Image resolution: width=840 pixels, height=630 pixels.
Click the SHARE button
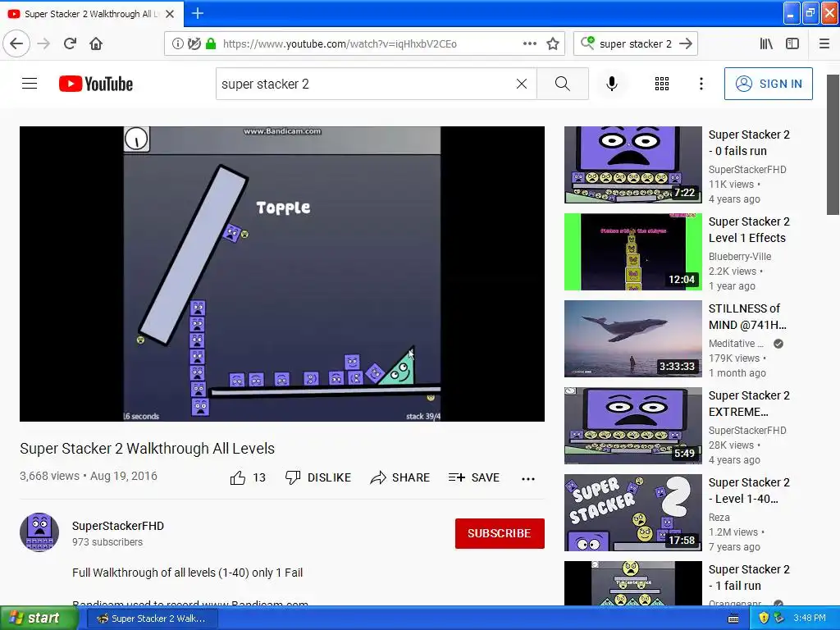pos(399,477)
